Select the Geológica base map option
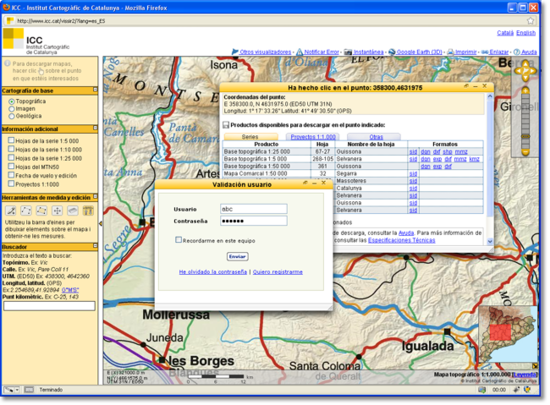 pyautogui.click(x=12, y=116)
